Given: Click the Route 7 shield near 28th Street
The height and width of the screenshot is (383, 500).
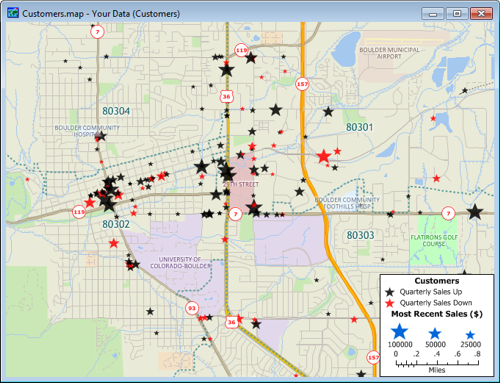Looking at the screenshot, I should coord(235,214).
